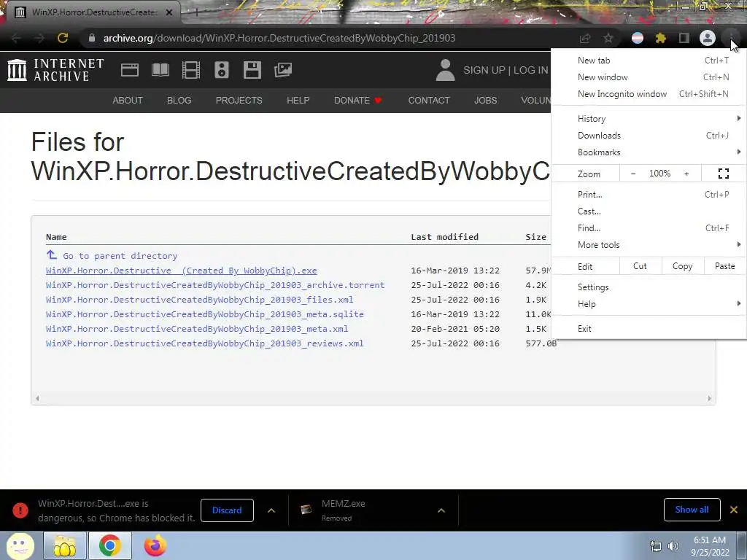This screenshot has width=747, height=560.
Task: Select Print... in the menu
Action: pyautogui.click(x=649, y=194)
